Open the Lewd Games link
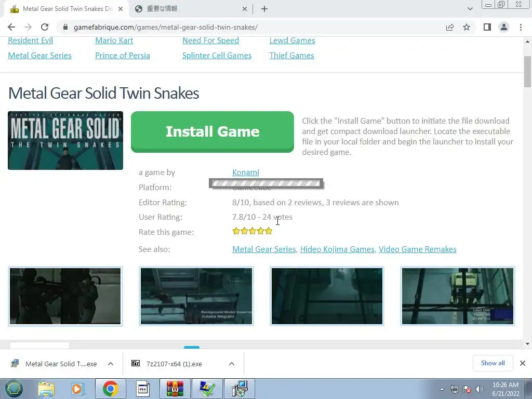 (292, 41)
